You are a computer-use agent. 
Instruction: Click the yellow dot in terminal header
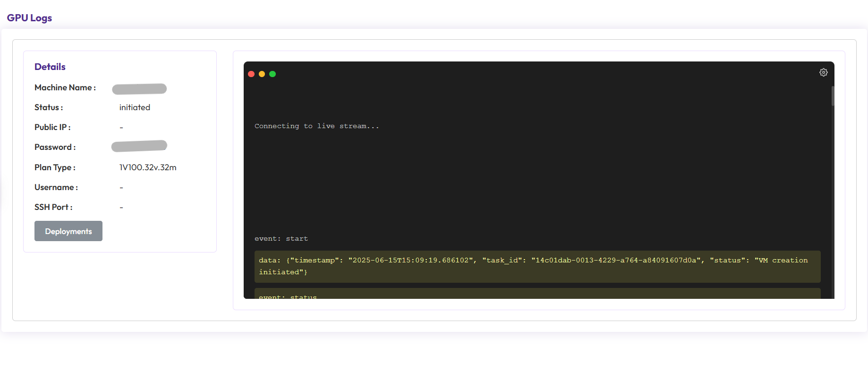pos(262,74)
